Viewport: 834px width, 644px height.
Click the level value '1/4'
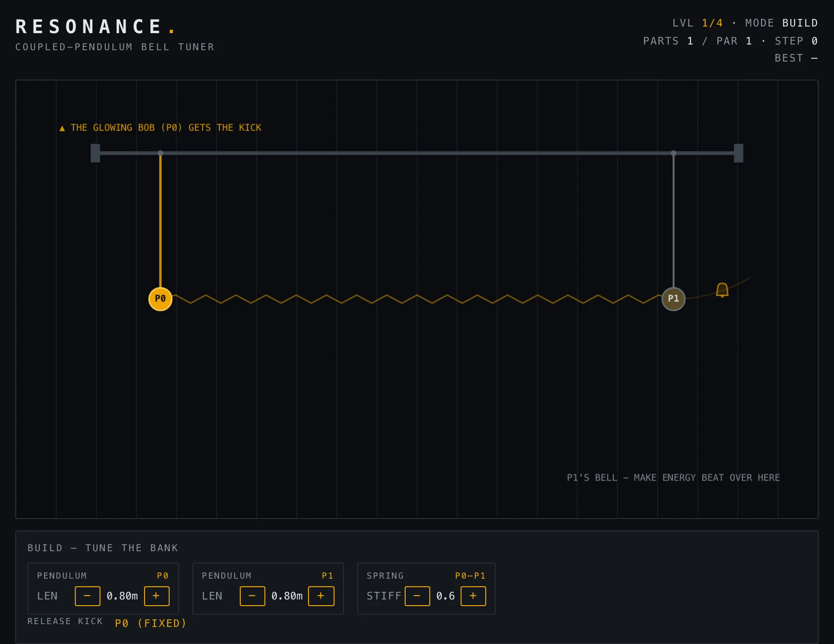coord(712,23)
